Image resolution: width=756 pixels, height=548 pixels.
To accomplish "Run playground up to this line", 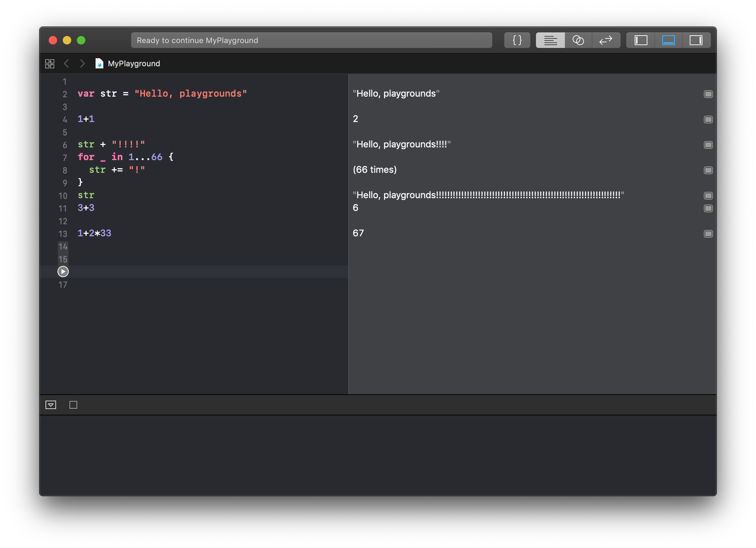I will 63,272.
